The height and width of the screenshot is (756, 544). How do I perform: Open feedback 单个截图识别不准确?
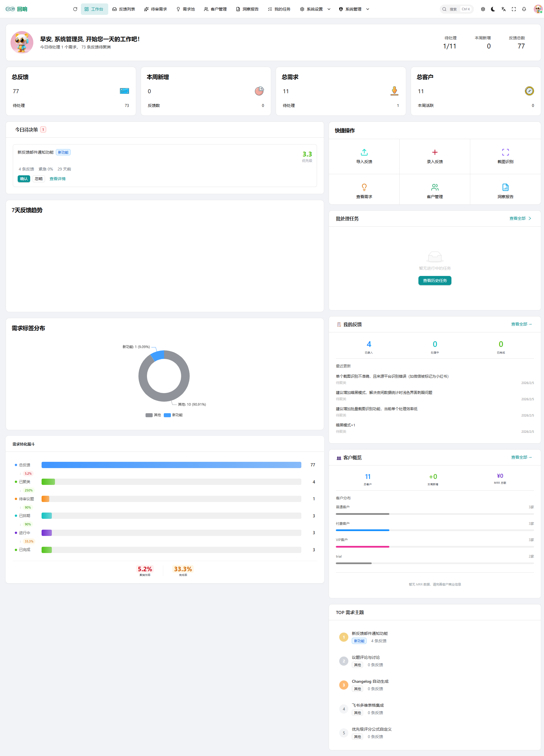392,376
